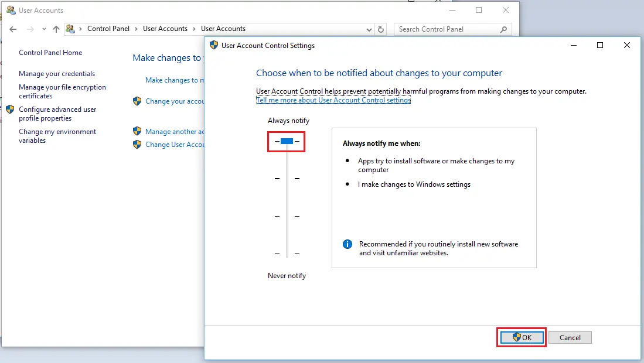Maximize the User Accounts Control Panel window
Screen dimensions: 644x363
[479, 11]
